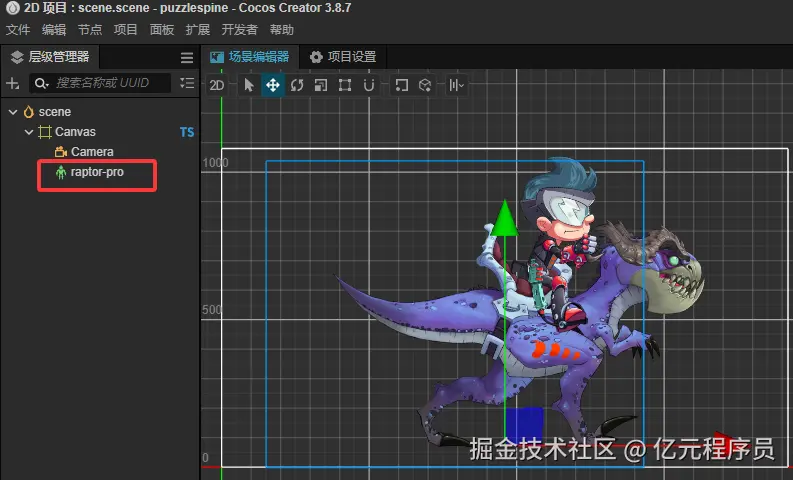
Task: Open the Node menu (节点)
Action: point(90,30)
